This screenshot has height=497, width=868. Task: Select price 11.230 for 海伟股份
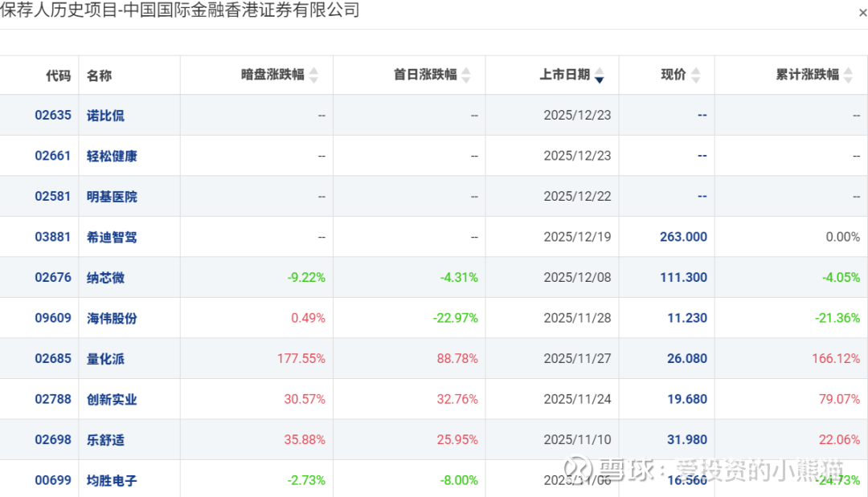(687, 318)
